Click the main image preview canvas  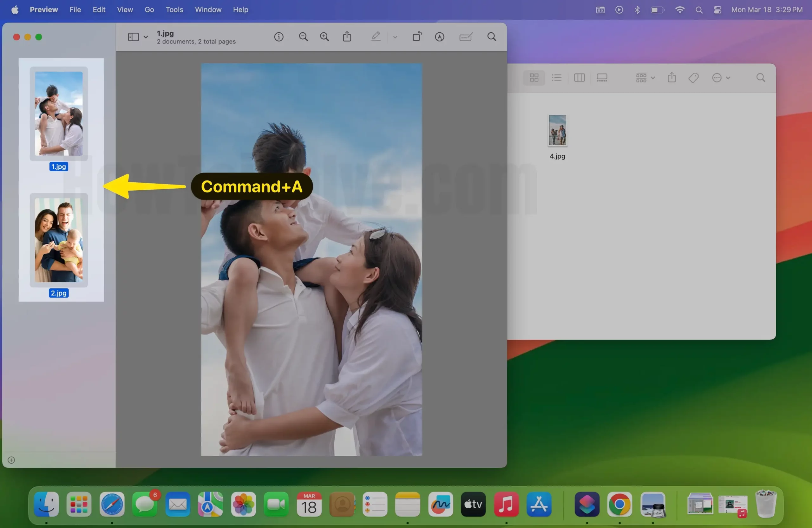[311, 260]
